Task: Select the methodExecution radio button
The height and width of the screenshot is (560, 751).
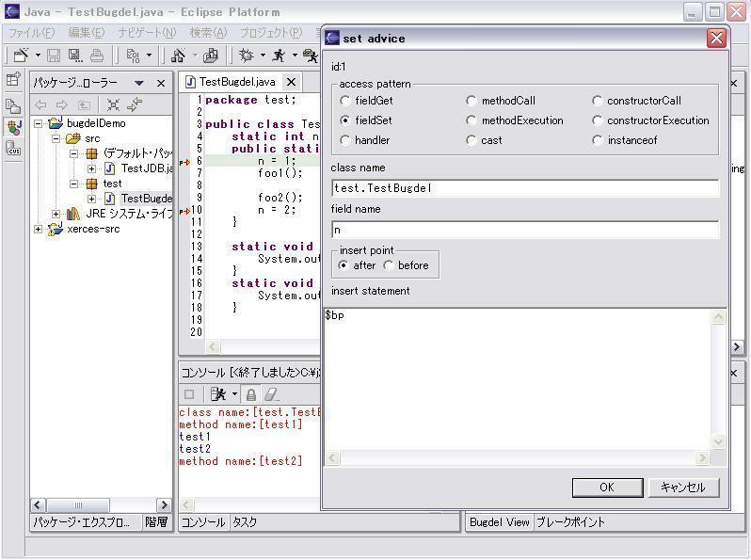Action: pos(471,120)
